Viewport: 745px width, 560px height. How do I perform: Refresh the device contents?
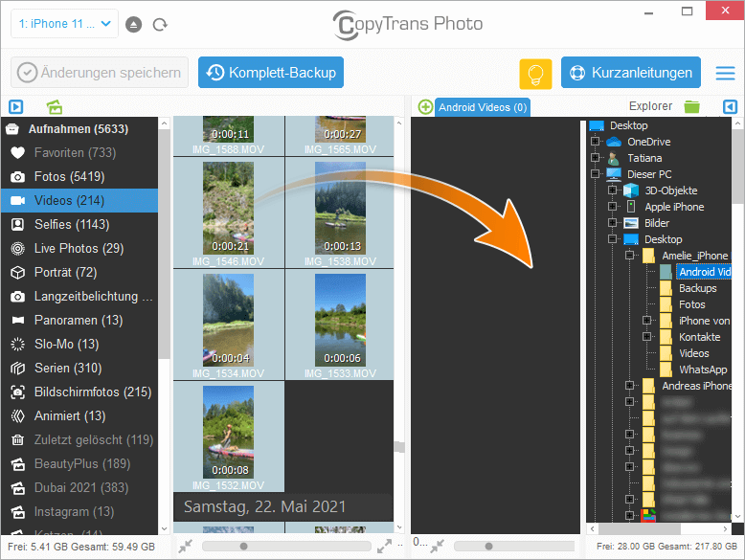160,24
